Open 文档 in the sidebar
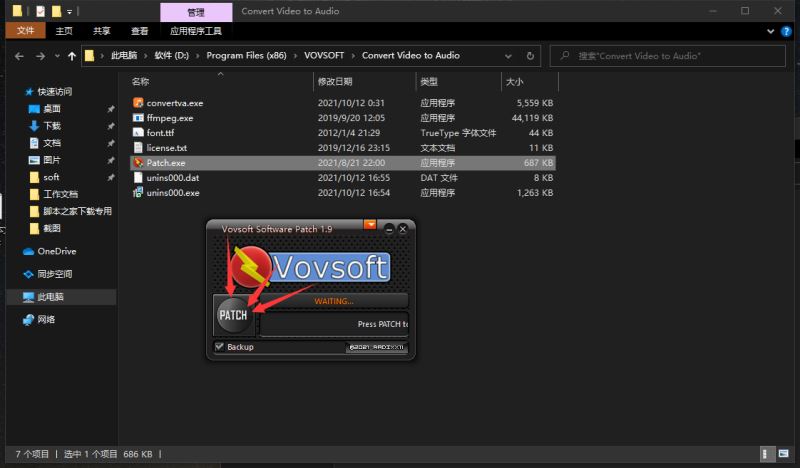This screenshot has width=800, height=468. pyautogui.click(x=52, y=143)
